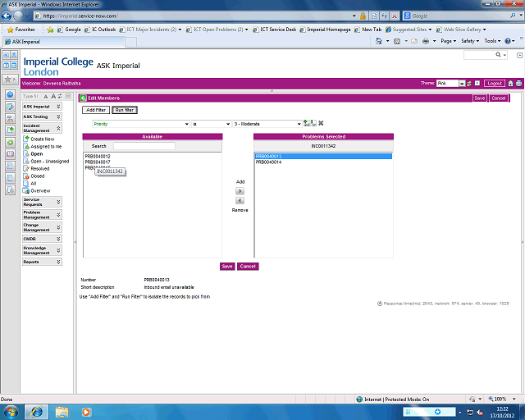Click the print icon in the welcome bar

point(518,83)
